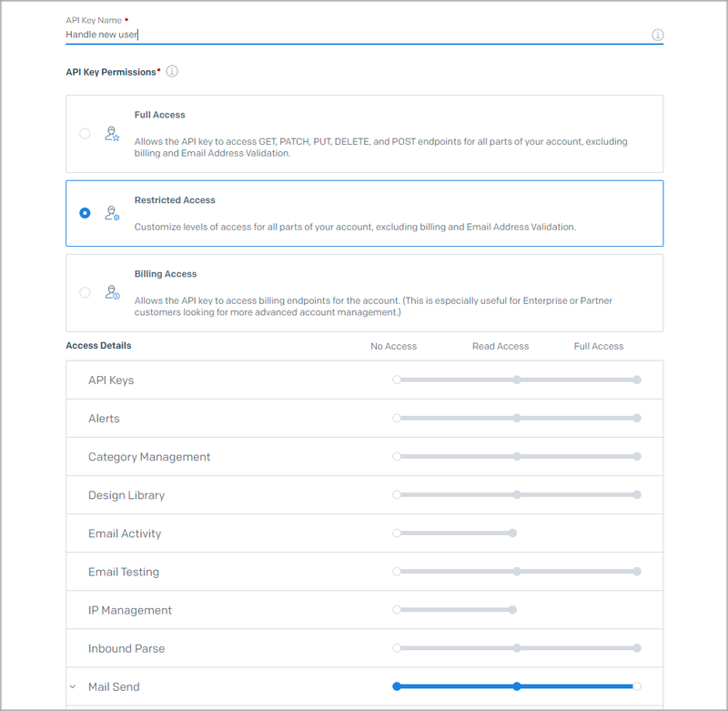
Task: Click the info icon beside API Key Name field
Action: 657,35
